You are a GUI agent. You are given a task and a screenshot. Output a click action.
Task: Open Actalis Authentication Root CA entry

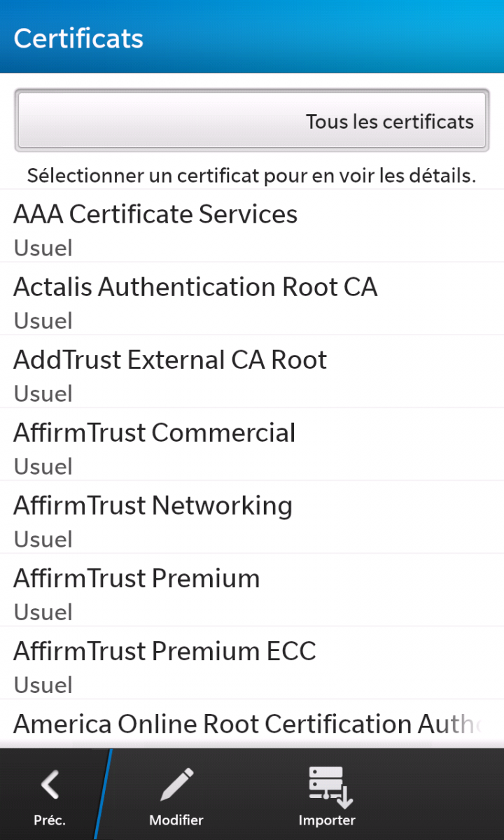pyautogui.click(x=252, y=299)
